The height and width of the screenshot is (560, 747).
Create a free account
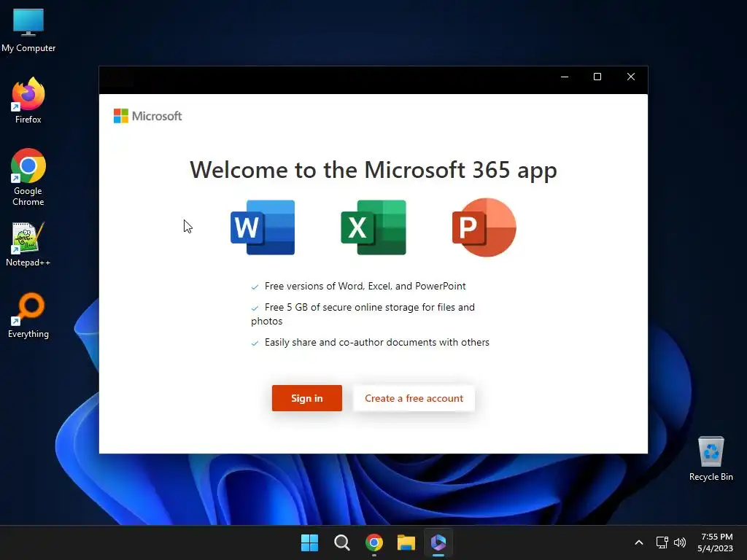pos(414,398)
